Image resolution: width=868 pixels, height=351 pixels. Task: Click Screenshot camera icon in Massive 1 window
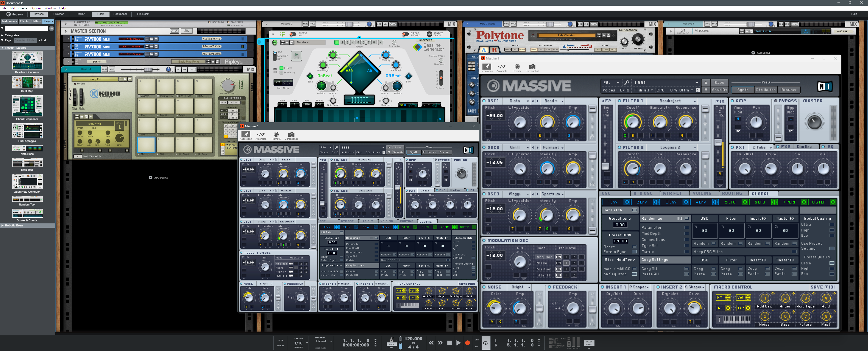[x=532, y=67]
